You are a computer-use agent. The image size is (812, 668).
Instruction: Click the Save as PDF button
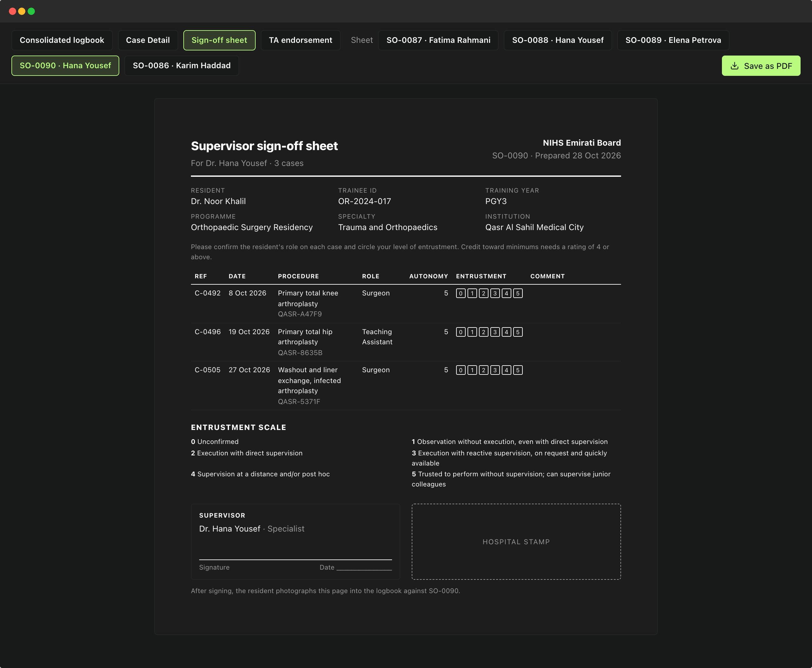coord(761,66)
